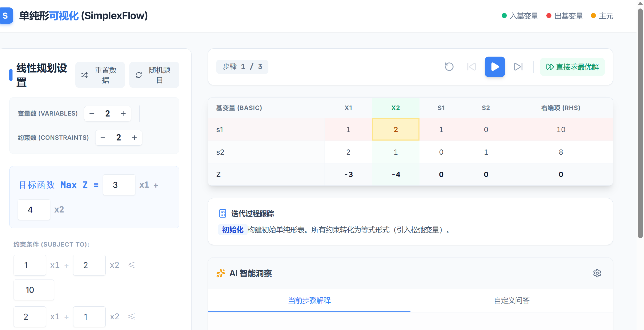The width and height of the screenshot is (644, 330).
Task: Click the 直接求最优解 button
Action: coord(572,67)
